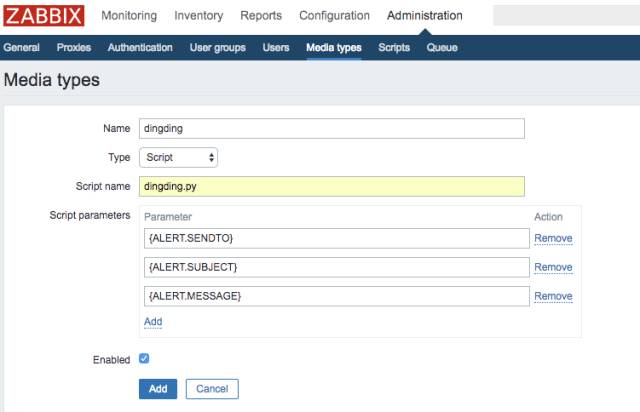Open the Monitoring menu
This screenshot has height=412, width=640.
[x=129, y=16]
